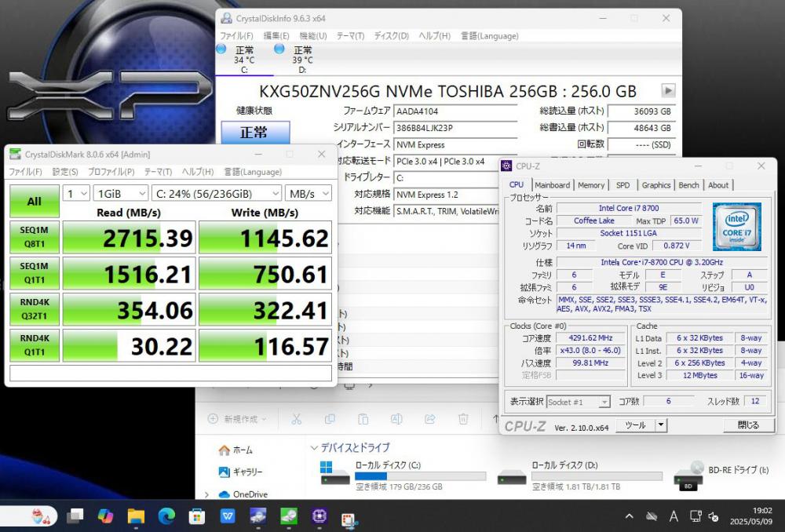Open CrystalDiskInfo 言語(Language) menu
The width and height of the screenshot is (785, 532).
point(490,36)
